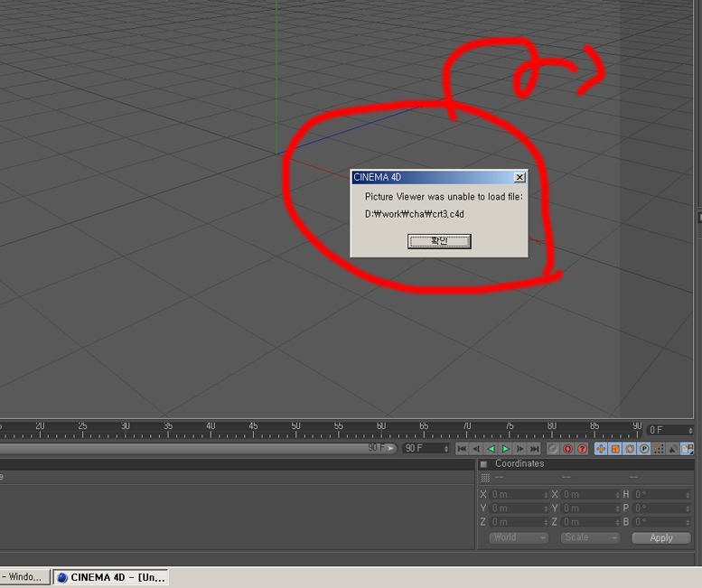Click the current frame 0 F field
702x588 pixels.
670,430
